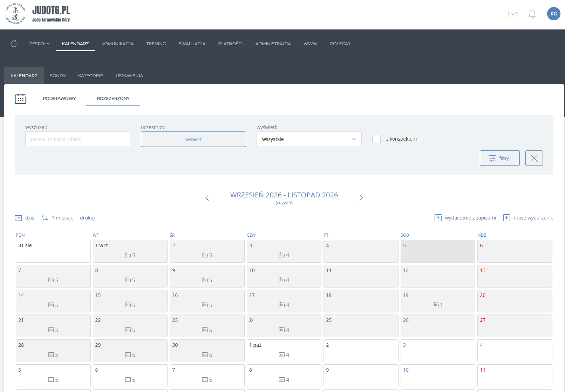The width and height of the screenshot is (565, 392).
Task: Clear filters with the X button
Action: pos(534,158)
